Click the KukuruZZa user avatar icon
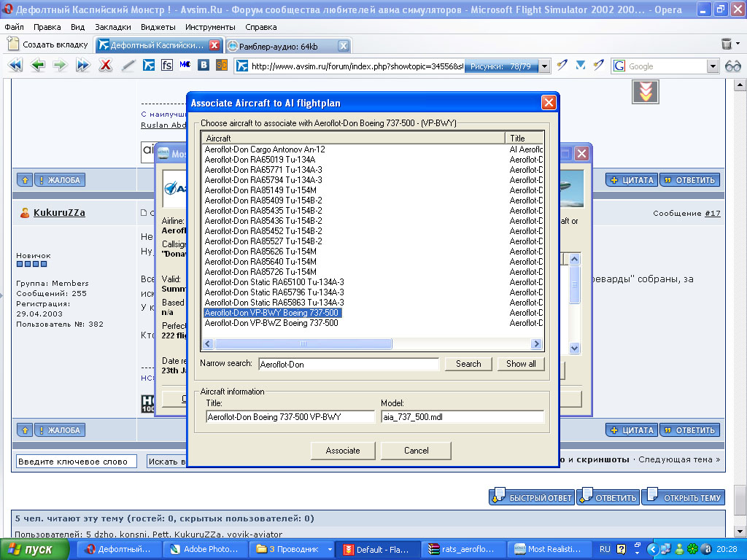Screen dimensions: 747x560 25,213
